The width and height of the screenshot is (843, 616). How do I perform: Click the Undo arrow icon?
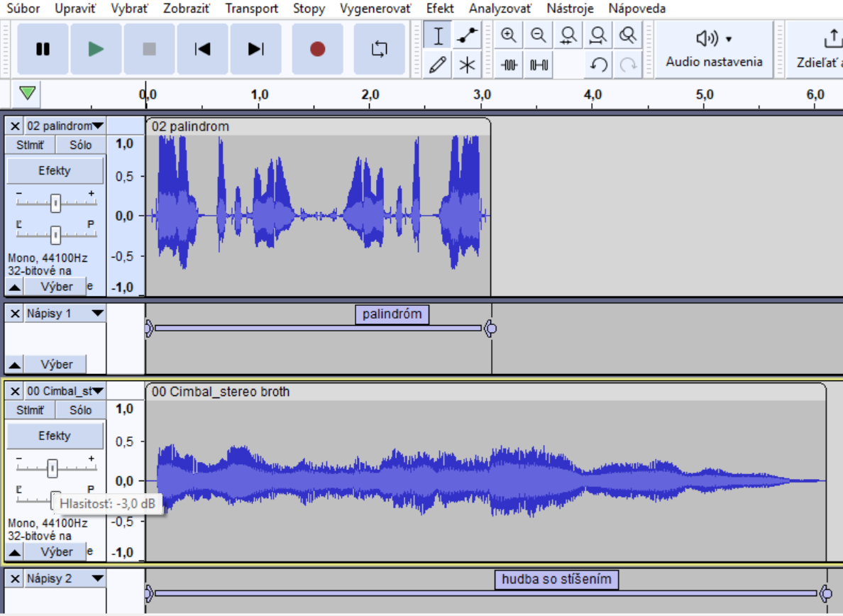(x=598, y=65)
